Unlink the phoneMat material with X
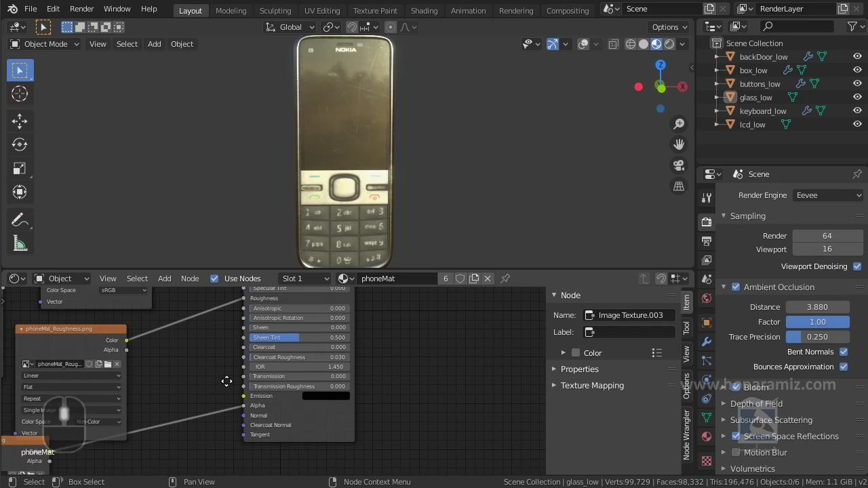 pyautogui.click(x=488, y=279)
